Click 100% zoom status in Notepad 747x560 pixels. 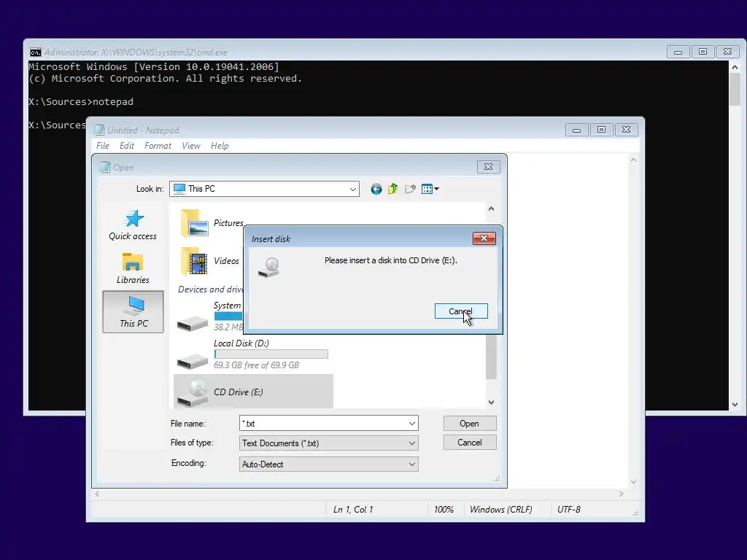[x=444, y=510]
